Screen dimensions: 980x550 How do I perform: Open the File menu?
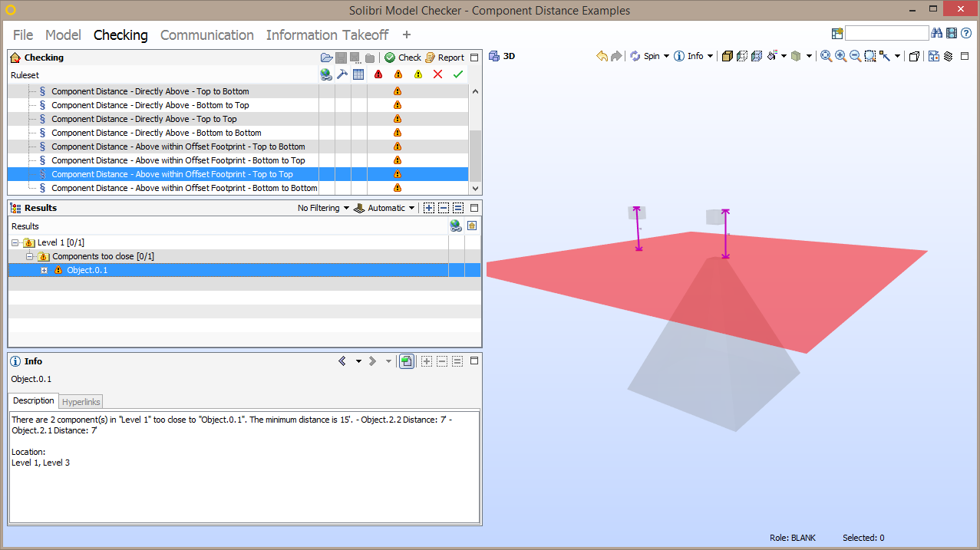coord(23,35)
